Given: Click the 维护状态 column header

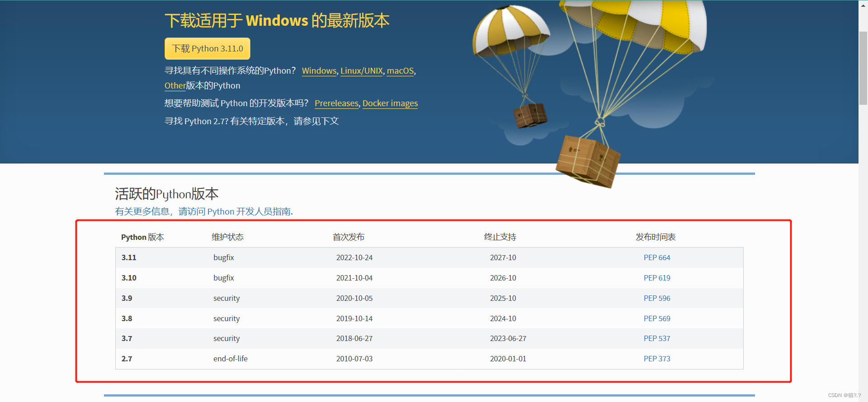Looking at the screenshot, I should (227, 237).
